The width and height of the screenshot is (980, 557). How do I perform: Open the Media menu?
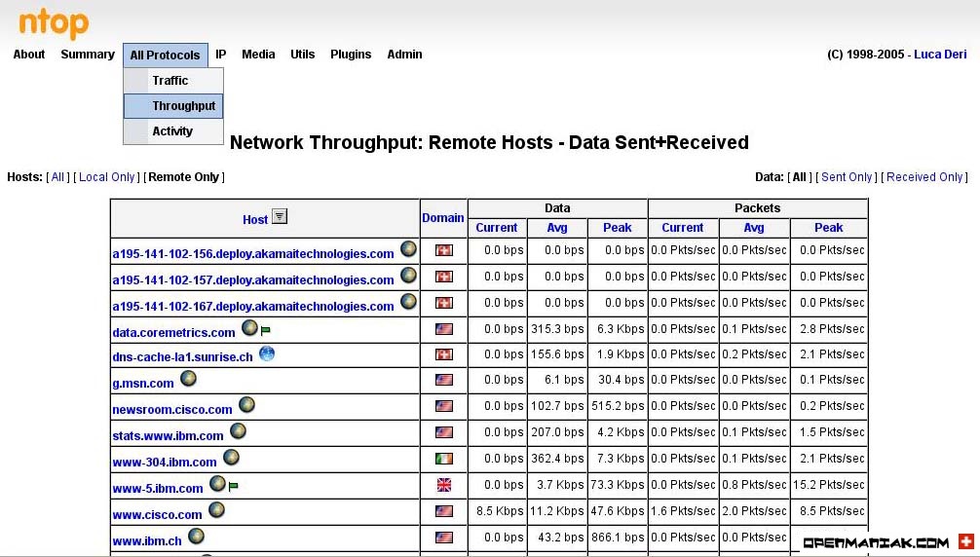click(258, 55)
